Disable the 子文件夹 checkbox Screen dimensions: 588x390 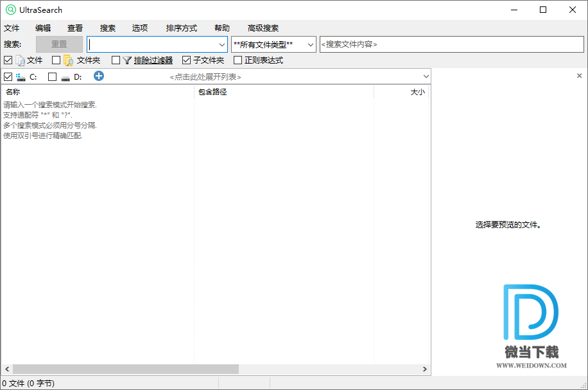(186, 60)
